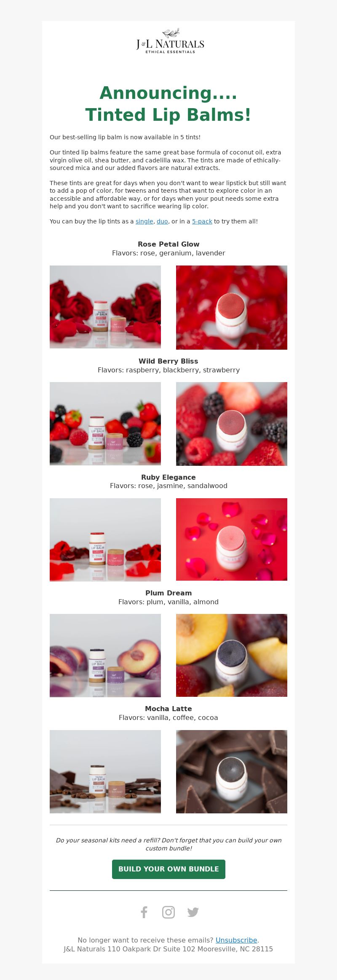Follow the "duo" lip tint link

click(x=162, y=221)
